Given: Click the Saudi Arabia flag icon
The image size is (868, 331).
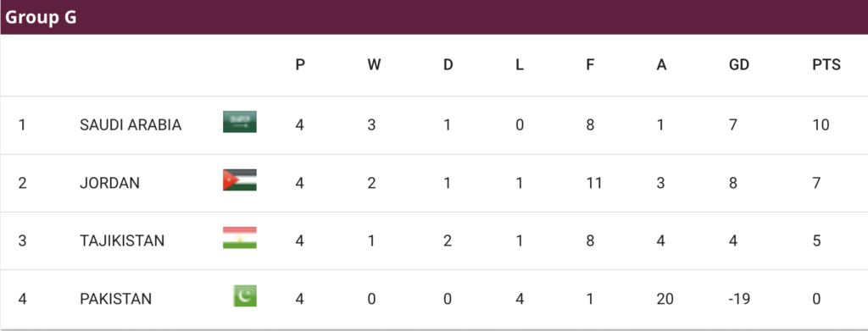Looking at the screenshot, I should (240, 122).
